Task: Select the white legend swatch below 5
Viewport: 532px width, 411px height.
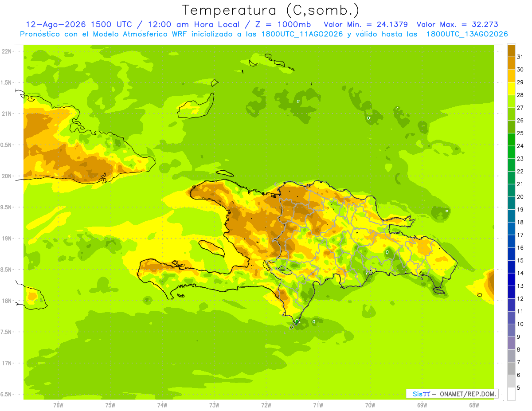Action: [x=511, y=394]
